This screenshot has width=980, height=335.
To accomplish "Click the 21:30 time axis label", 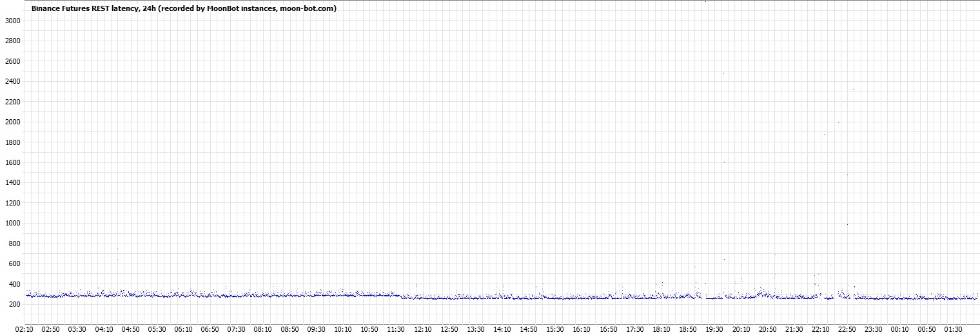I will 794,329.
